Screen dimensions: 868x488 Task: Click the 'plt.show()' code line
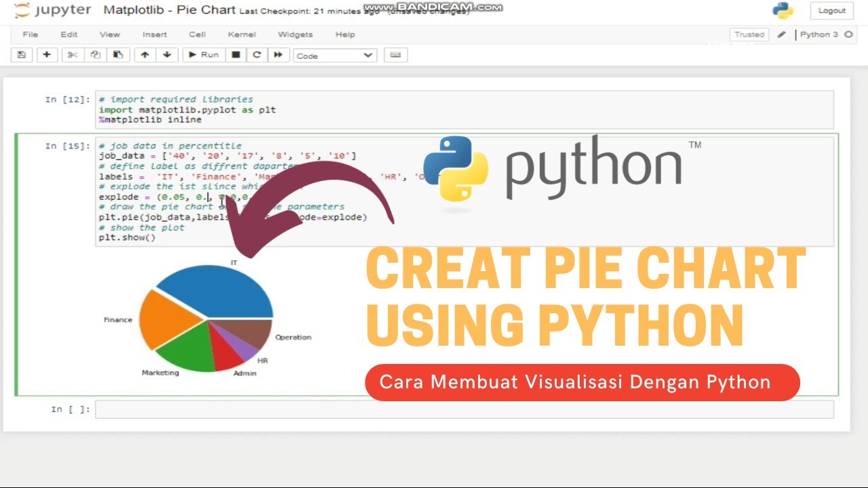tap(127, 238)
